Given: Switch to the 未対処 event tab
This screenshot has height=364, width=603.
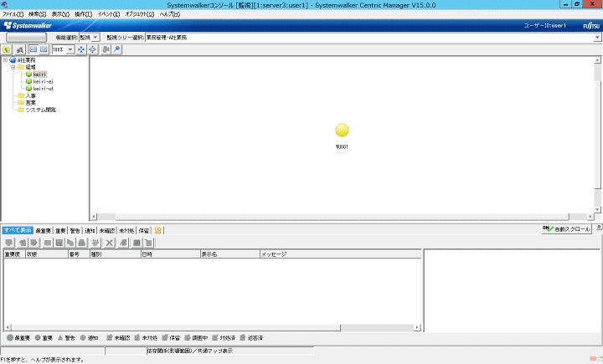Looking at the screenshot, I should coord(126,231).
